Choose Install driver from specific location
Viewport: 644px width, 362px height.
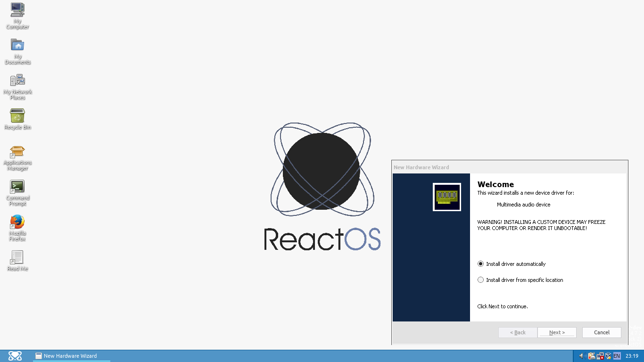click(520, 280)
